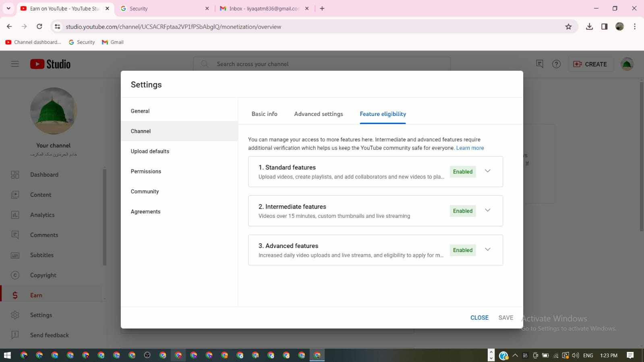Follow the Learn more link
Viewport: 644px width, 362px height.
[470, 148]
